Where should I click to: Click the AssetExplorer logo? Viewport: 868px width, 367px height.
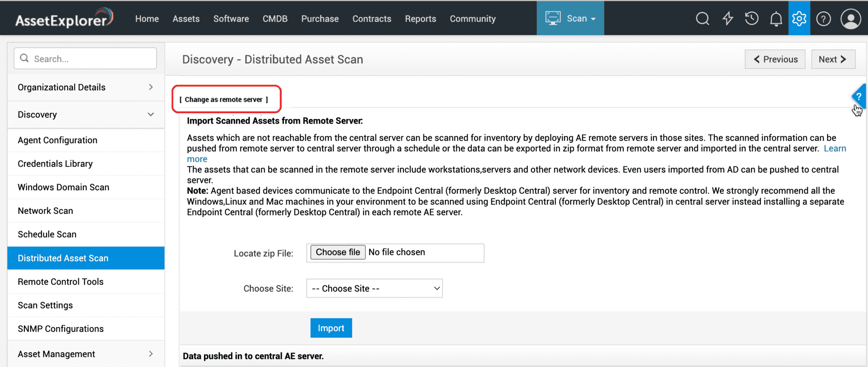(64, 18)
